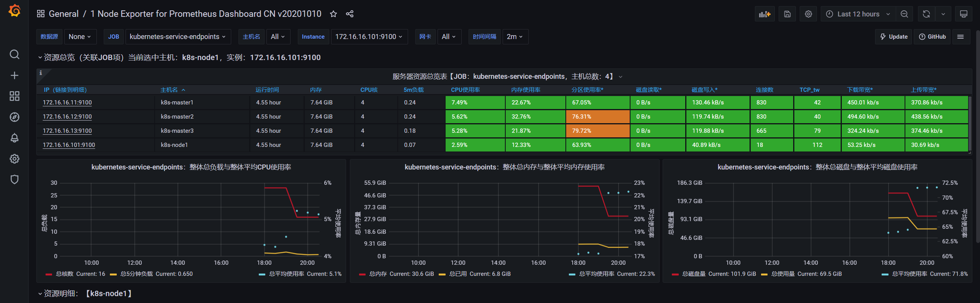The image size is (980, 303).
Task: Zoom out time range
Action: point(904,14)
